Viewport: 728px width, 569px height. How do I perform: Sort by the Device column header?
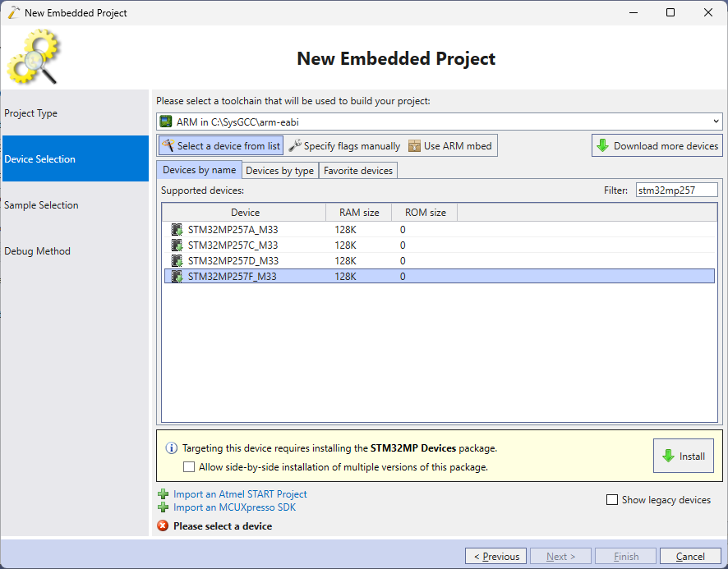tap(244, 212)
